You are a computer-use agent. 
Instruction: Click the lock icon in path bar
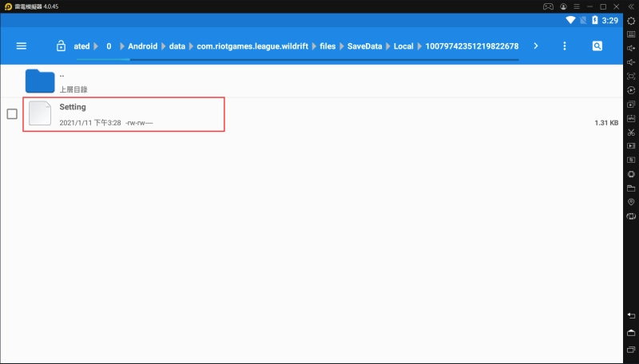tap(61, 46)
